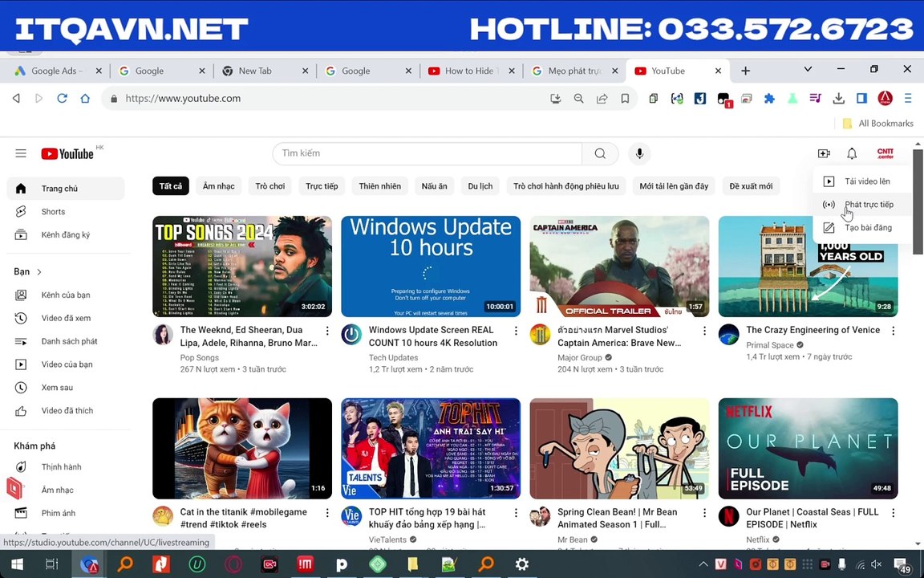Open the taskbar volume icon

point(876,564)
